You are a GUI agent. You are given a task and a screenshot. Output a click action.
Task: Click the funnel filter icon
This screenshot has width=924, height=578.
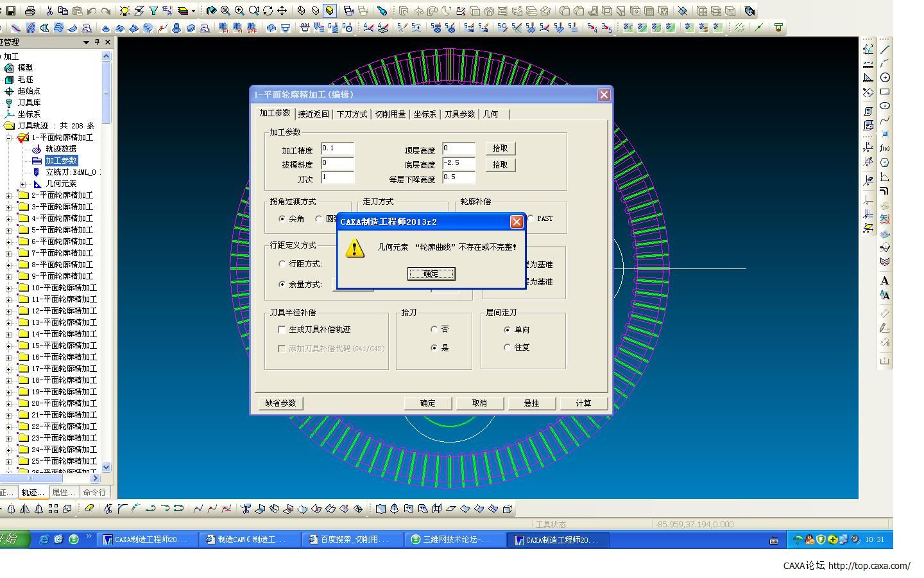153,11
